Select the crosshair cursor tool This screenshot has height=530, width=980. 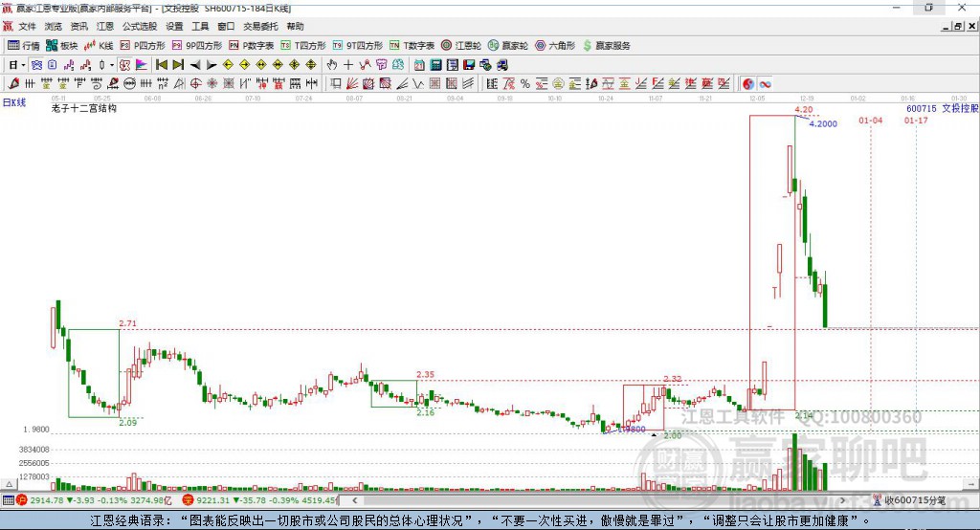click(x=348, y=65)
